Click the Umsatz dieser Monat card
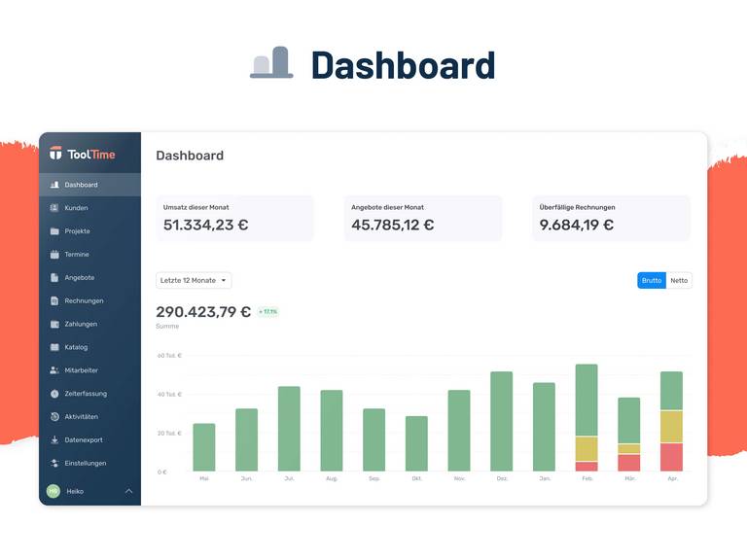 coord(234,218)
